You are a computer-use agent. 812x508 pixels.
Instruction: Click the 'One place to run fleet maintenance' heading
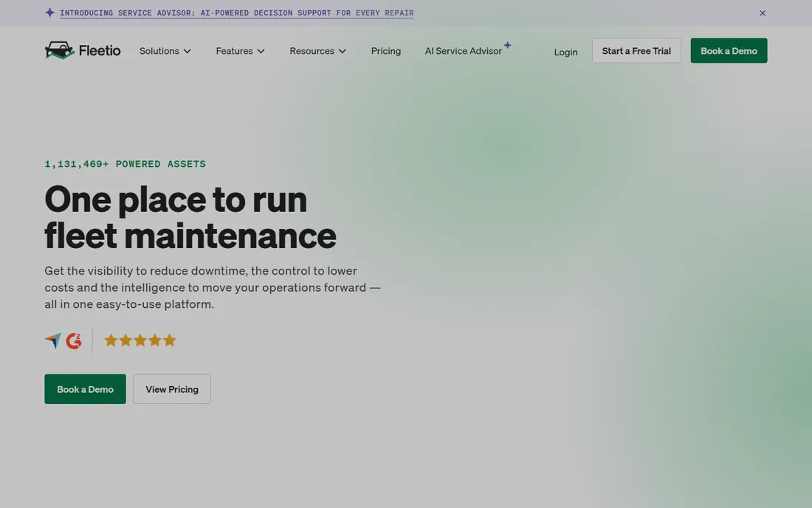[190, 217]
